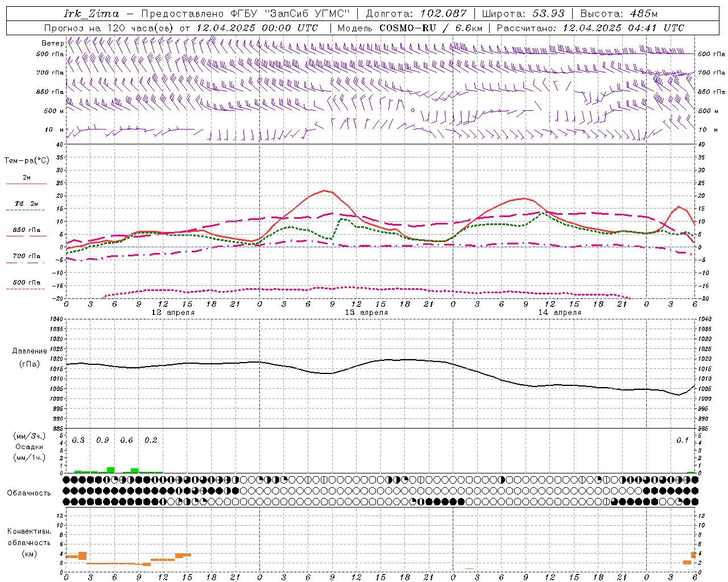Click the '500 гПа' temperature legend entry
The image size is (728, 582).
27,282
